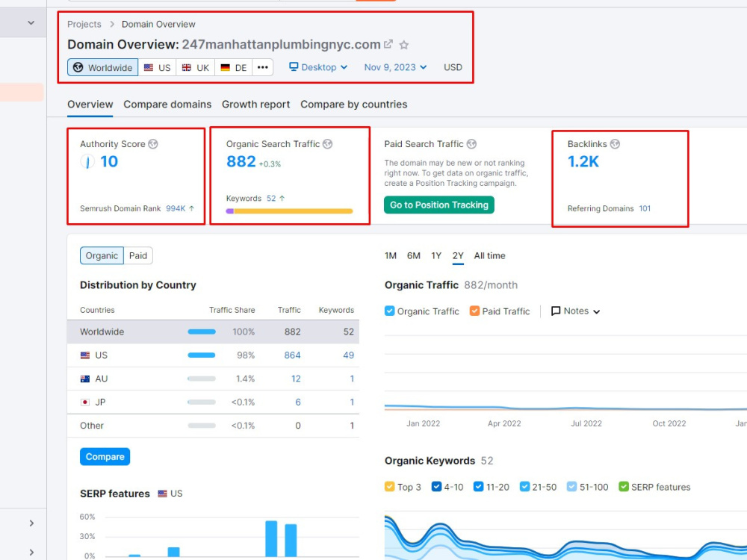Viewport: 747px width, 560px height.
Task: Switch to Overview tab
Action: tap(90, 105)
